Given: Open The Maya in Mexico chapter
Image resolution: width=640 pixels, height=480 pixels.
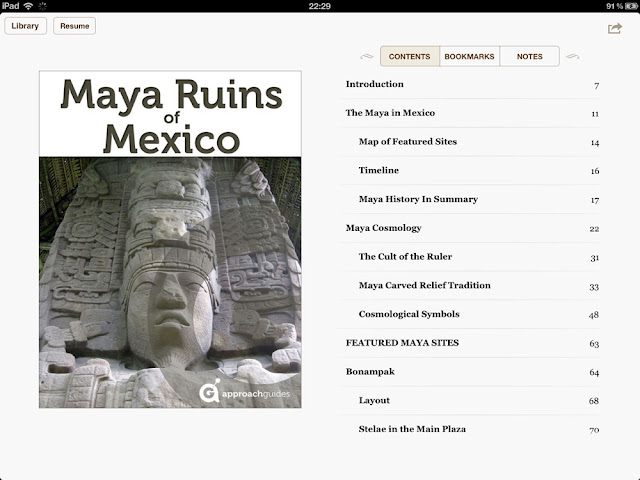Looking at the screenshot, I should click(x=390, y=113).
